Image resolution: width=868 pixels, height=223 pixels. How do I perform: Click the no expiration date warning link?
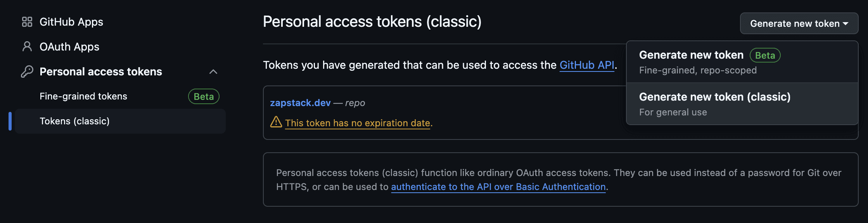(x=358, y=123)
